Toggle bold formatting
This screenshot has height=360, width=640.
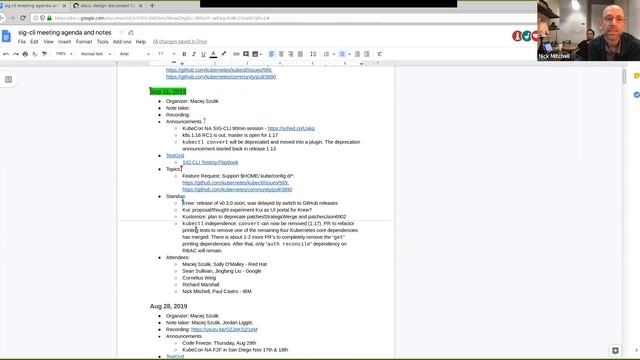(184, 54)
